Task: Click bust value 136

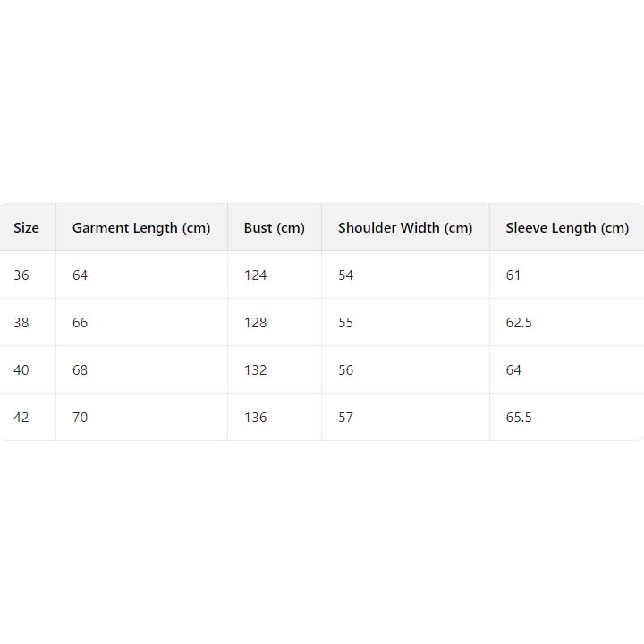Action: pos(256,418)
